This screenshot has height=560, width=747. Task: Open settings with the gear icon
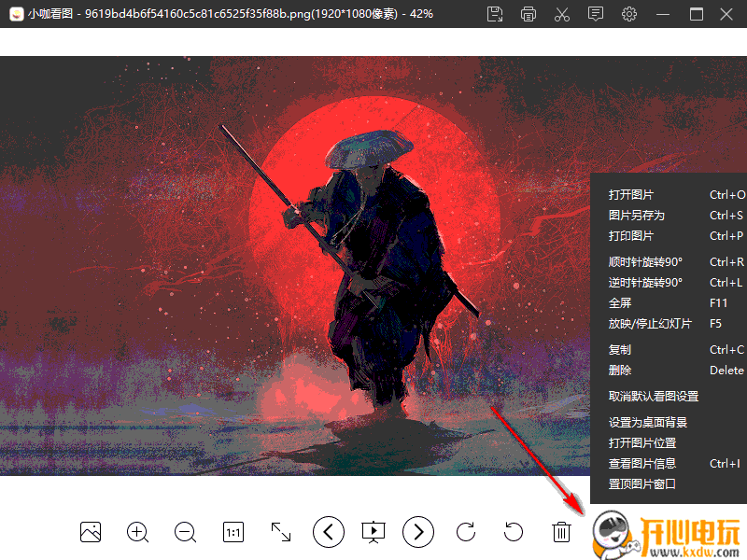pyautogui.click(x=629, y=15)
